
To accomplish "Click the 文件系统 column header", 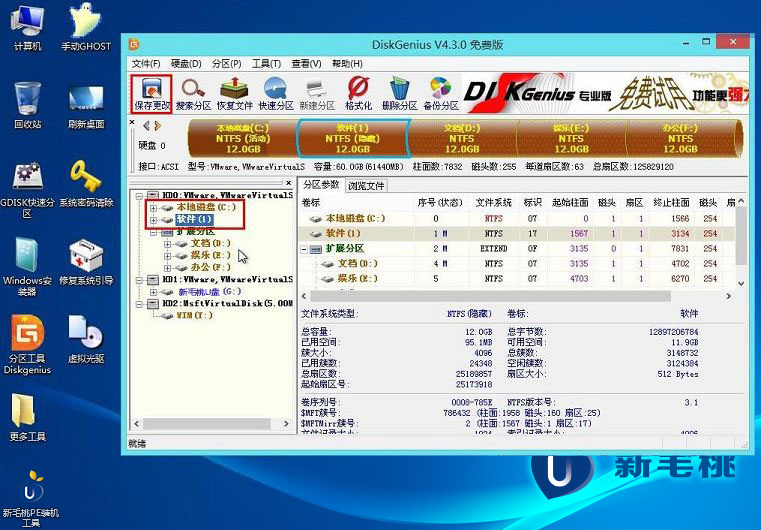I will [494, 202].
